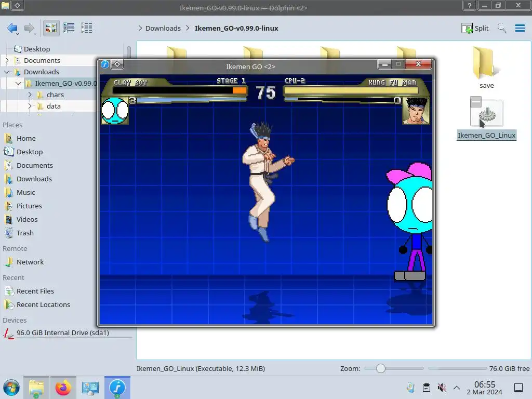Select 96.0 GiB Internal Drive device

[x=63, y=333]
